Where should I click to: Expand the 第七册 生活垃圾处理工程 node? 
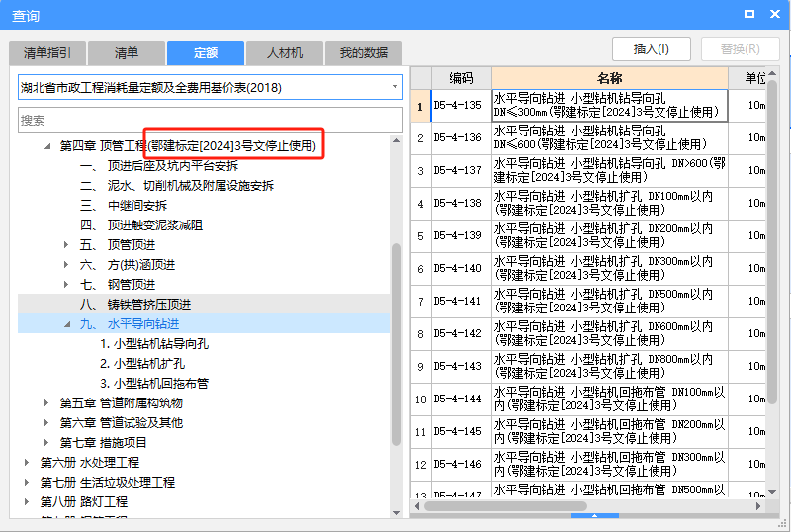pos(27,482)
